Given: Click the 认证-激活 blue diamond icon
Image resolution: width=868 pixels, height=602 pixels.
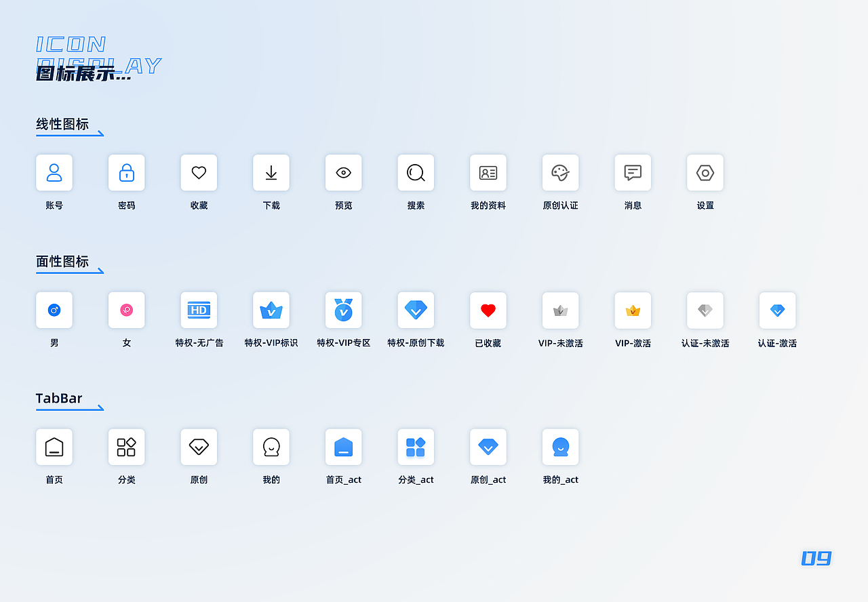Looking at the screenshot, I should (778, 310).
